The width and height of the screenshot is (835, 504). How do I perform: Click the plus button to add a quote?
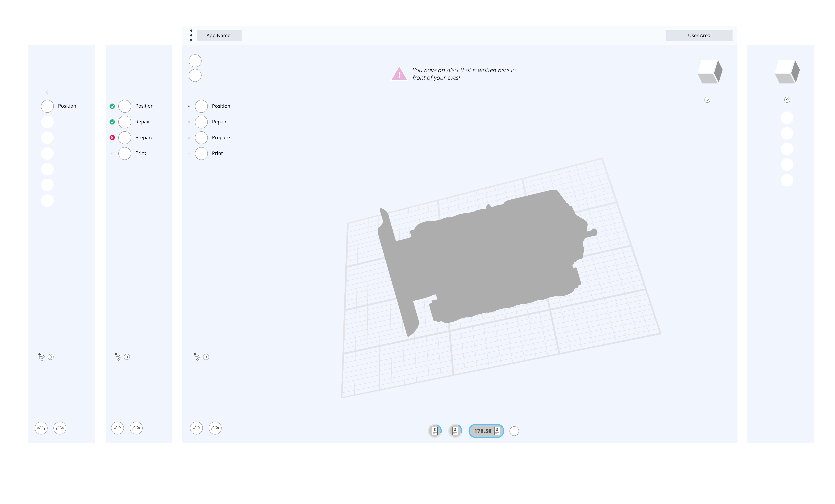coord(514,431)
